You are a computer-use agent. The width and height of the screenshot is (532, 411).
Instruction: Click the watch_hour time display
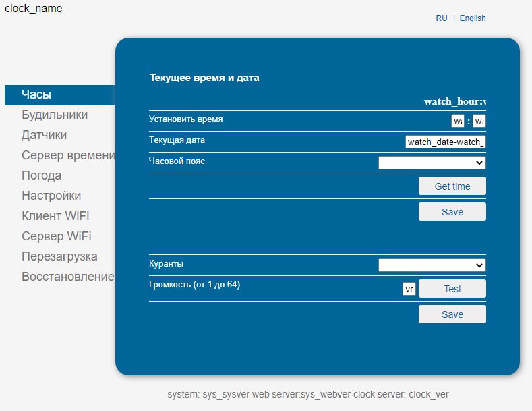pos(455,101)
